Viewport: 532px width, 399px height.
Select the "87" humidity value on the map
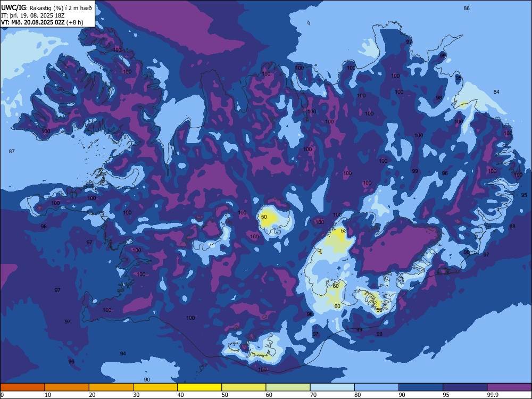tap(12, 151)
